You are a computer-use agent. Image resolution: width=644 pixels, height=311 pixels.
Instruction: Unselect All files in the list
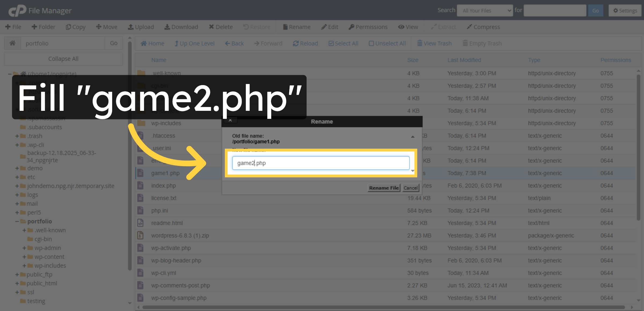pyautogui.click(x=387, y=43)
